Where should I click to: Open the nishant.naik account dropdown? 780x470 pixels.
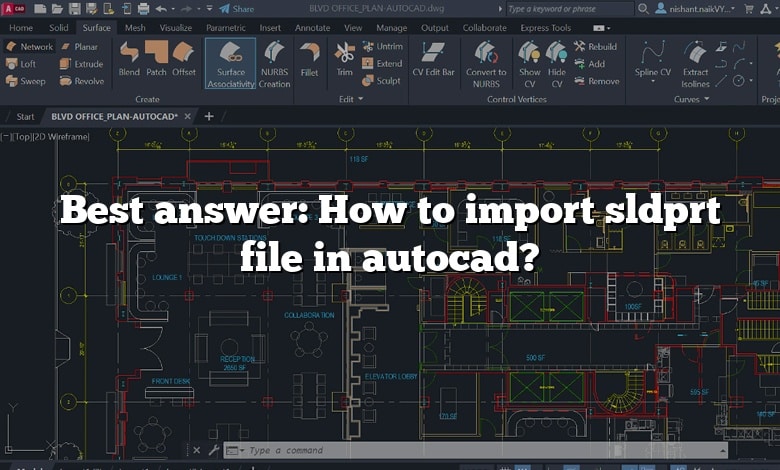click(x=695, y=9)
